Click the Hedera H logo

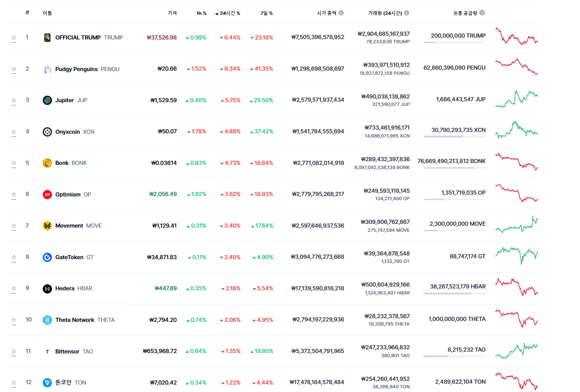point(47,288)
